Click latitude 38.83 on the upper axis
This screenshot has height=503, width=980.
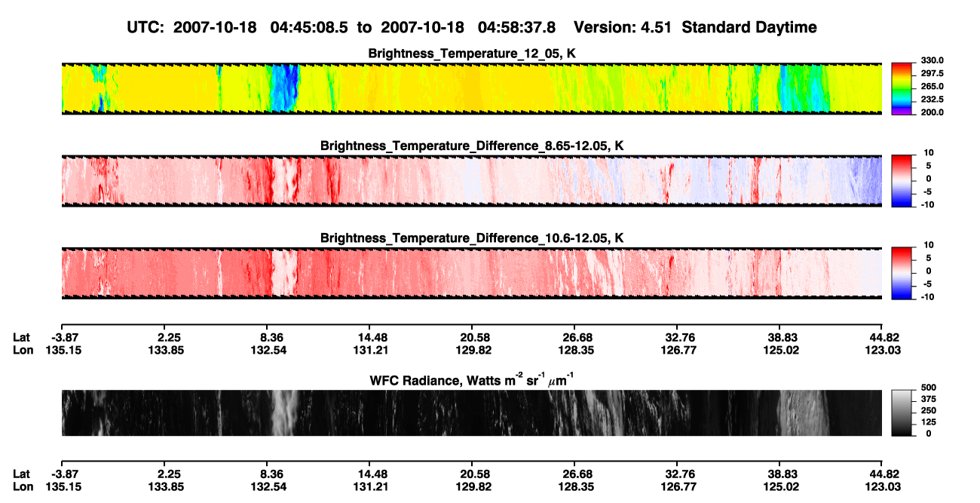point(783,338)
